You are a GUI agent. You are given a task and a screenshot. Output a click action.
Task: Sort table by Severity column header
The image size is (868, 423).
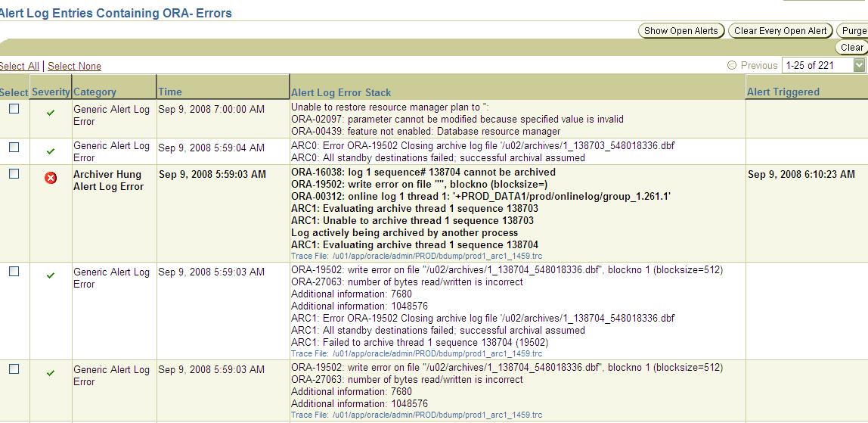click(51, 92)
